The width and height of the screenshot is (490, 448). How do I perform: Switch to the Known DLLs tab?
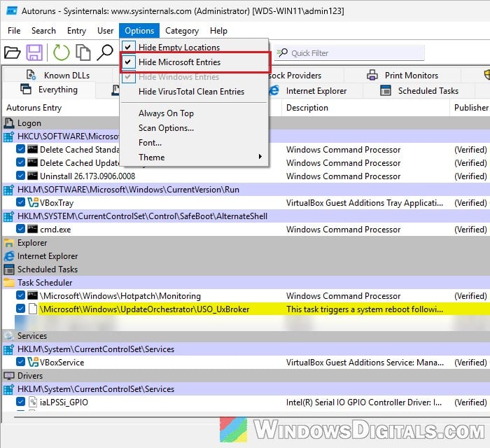point(58,76)
